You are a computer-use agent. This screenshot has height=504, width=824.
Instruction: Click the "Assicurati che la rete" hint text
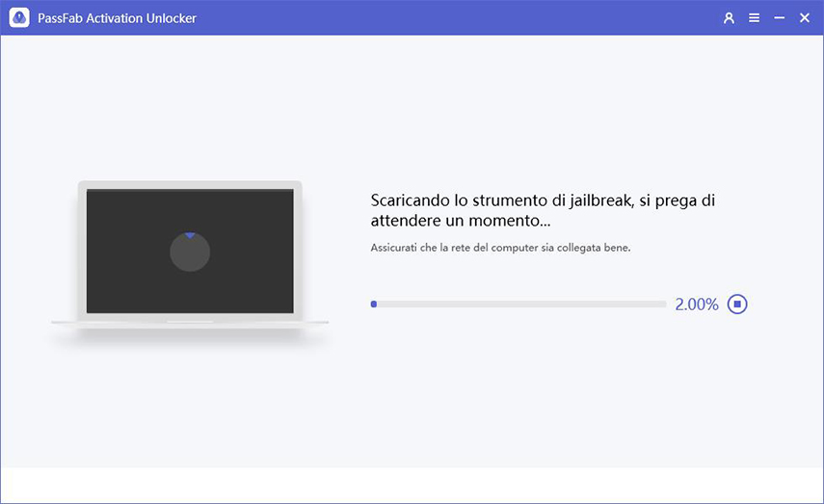501,249
